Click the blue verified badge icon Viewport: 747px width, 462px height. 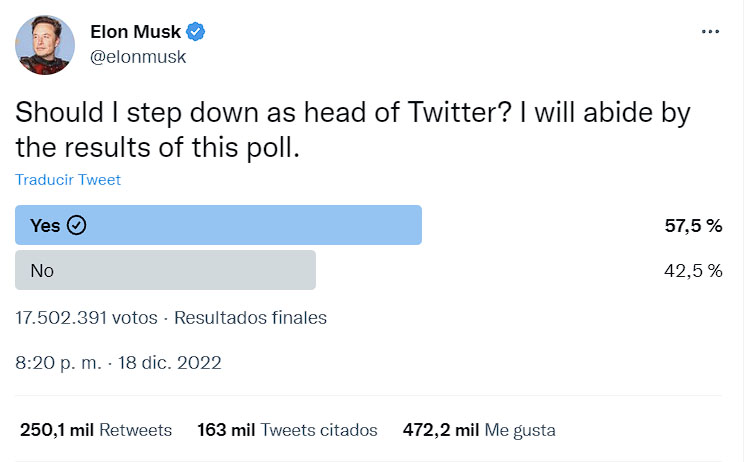point(195,32)
